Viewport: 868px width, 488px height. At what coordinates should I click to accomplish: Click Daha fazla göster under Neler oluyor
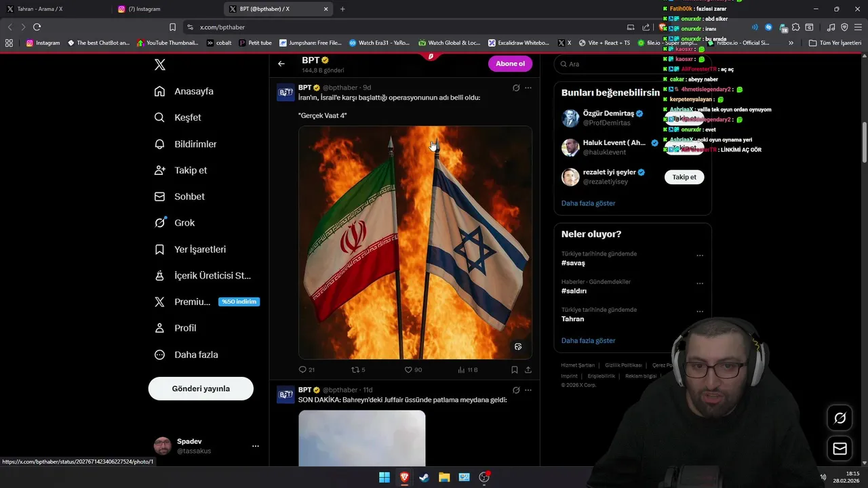(588, 340)
